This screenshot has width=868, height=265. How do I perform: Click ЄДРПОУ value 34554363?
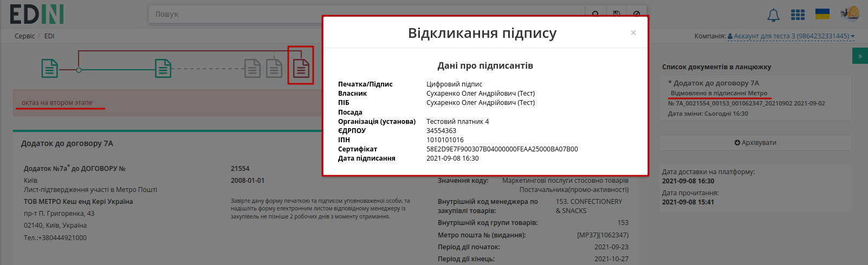tap(441, 131)
